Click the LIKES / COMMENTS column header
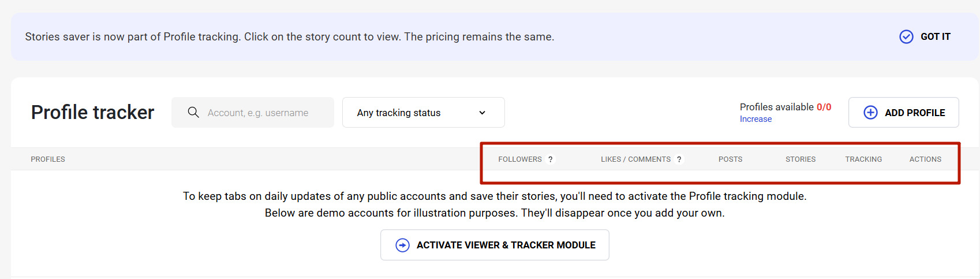Image resolution: width=980 pixels, height=279 pixels. click(x=635, y=159)
